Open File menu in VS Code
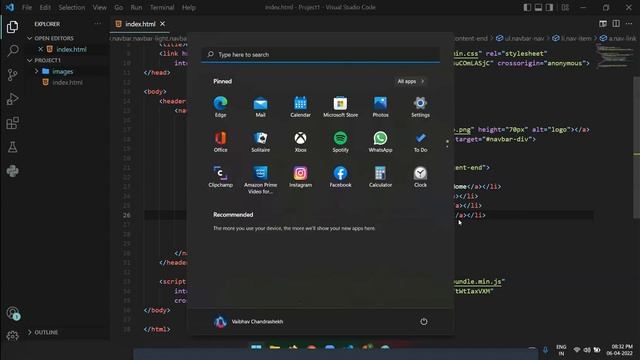 coord(27,7)
